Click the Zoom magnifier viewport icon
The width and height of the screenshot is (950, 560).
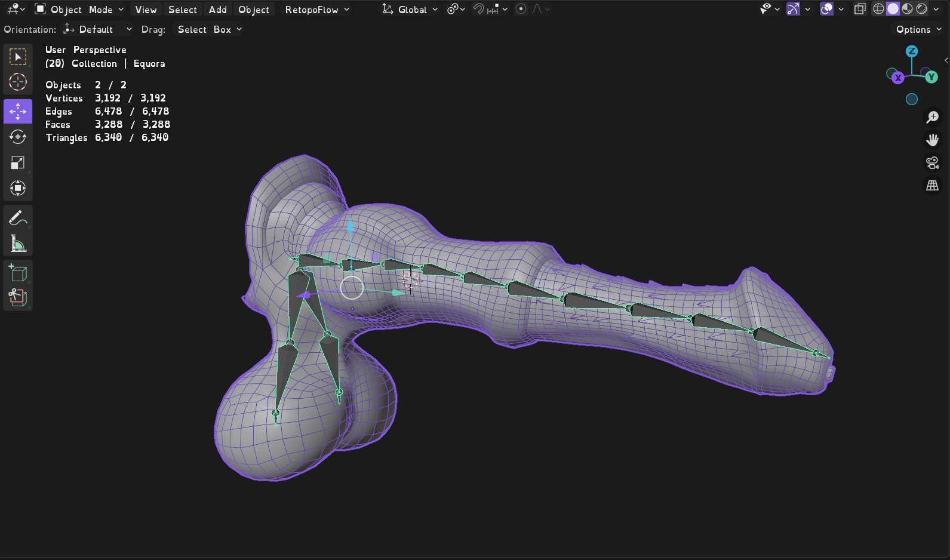tap(932, 117)
